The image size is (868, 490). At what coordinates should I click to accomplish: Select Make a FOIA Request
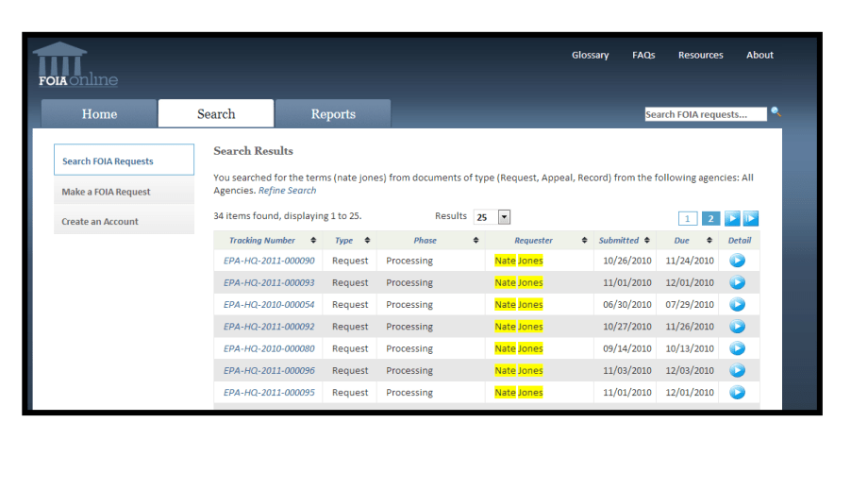107,192
